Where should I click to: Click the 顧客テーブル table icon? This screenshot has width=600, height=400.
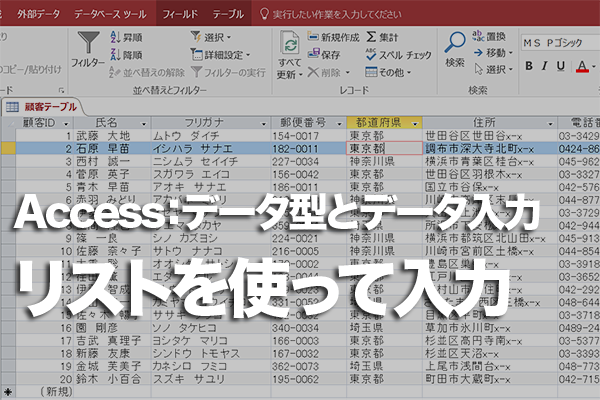pyautogui.click(x=12, y=107)
